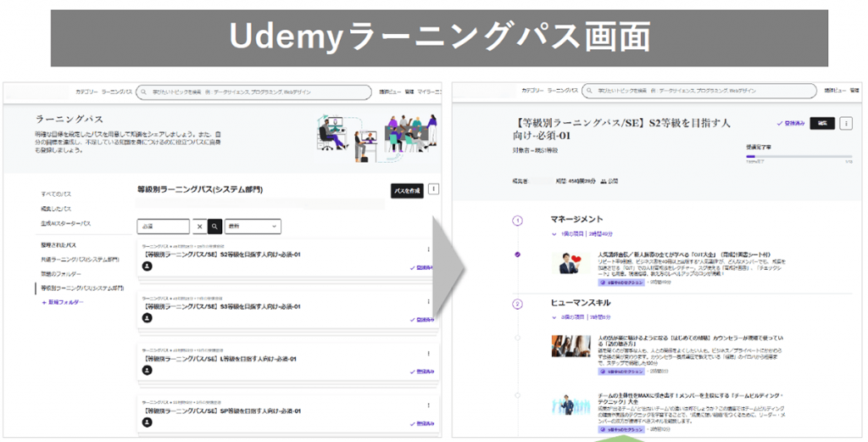Open kebab menu on the S2等級 path card
Image resolution: width=868 pixels, height=442 pixels.
[x=428, y=249]
